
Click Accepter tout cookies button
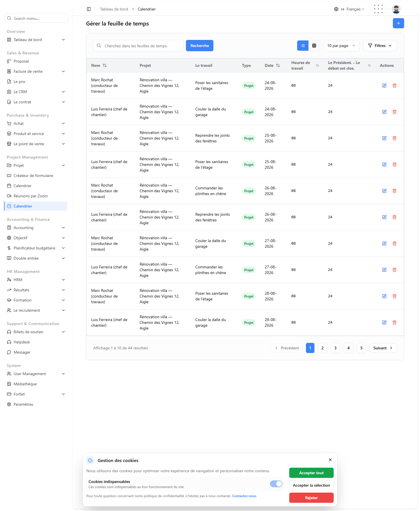click(x=311, y=473)
